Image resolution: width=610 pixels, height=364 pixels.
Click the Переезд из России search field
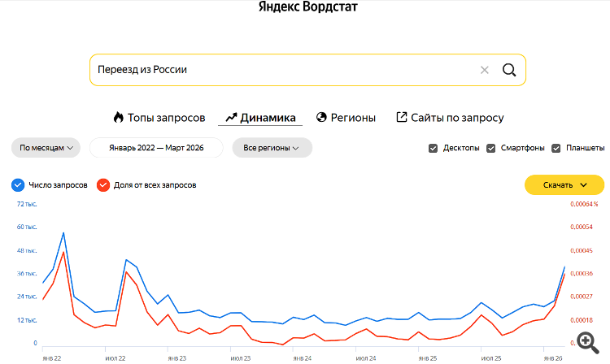coord(286,70)
